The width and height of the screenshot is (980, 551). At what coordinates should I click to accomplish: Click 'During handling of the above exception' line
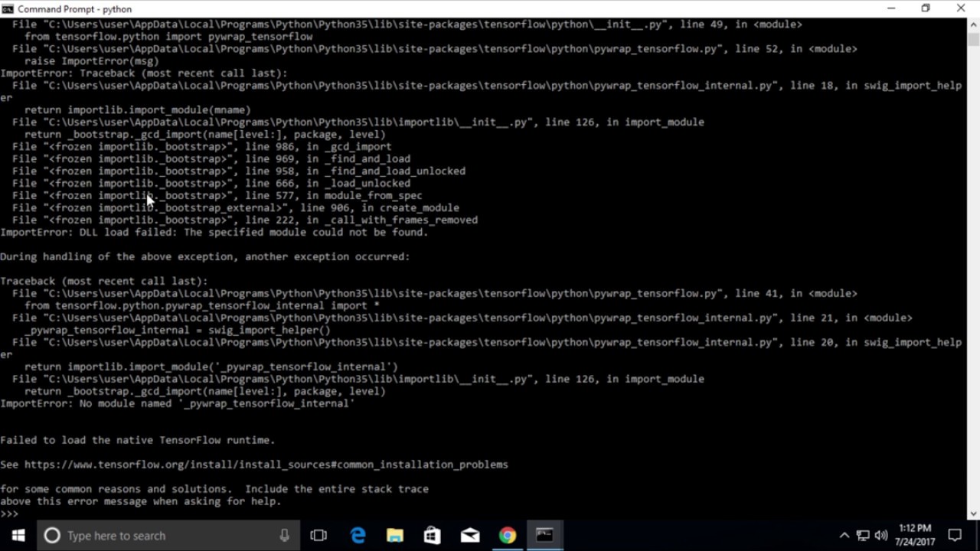click(205, 256)
